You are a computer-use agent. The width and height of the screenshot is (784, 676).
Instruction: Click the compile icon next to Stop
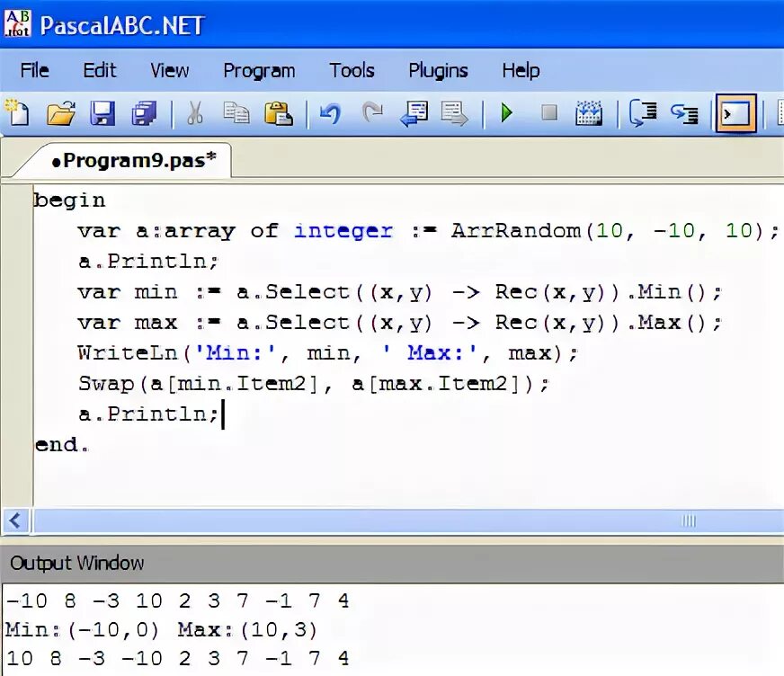pyautogui.click(x=589, y=113)
